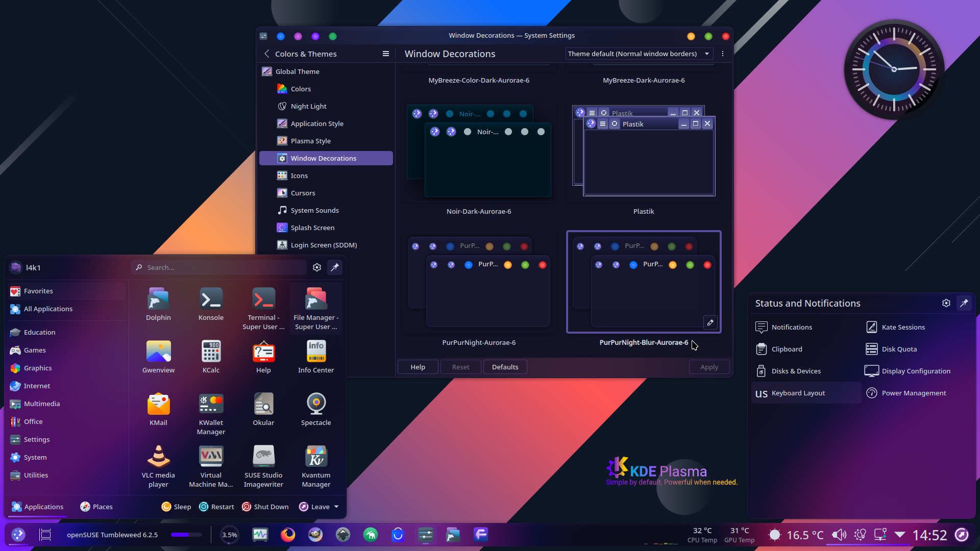Click Sleep in launcher footer
The image size is (980, 551).
pos(176,507)
